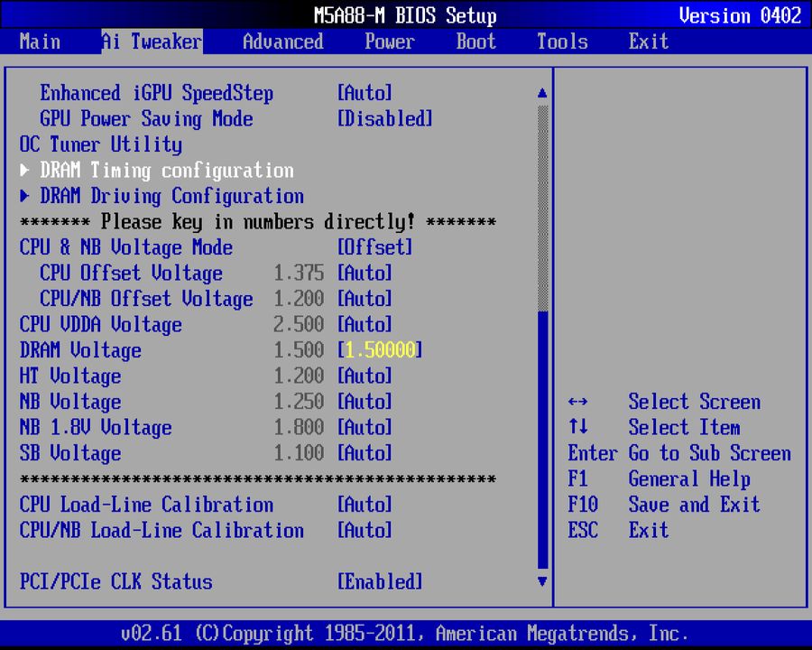This screenshot has height=650, width=812.
Task: Select CPU VDDA Voltage label
Action: click(x=100, y=324)
